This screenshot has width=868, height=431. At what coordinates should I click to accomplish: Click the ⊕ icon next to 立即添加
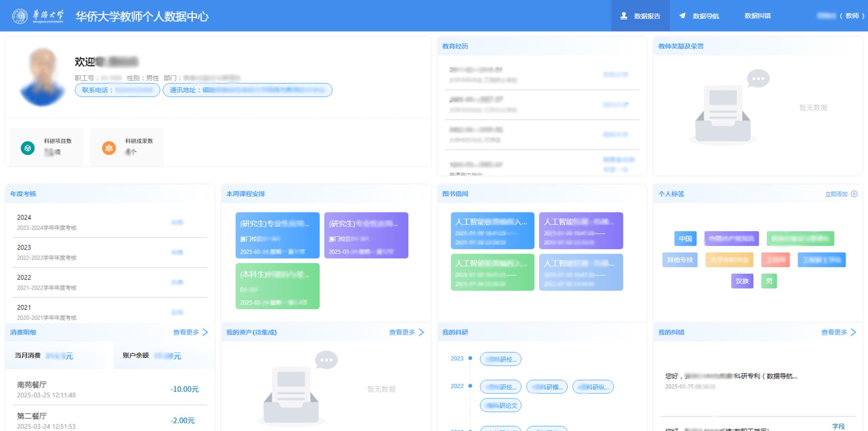coord(855,193)
